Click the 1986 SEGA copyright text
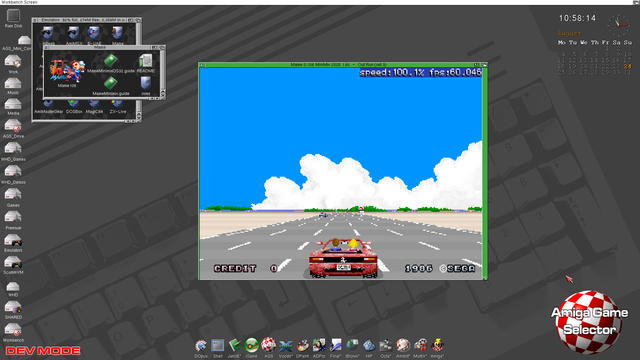This screenshot has width=640, height=360. [440, 268]
